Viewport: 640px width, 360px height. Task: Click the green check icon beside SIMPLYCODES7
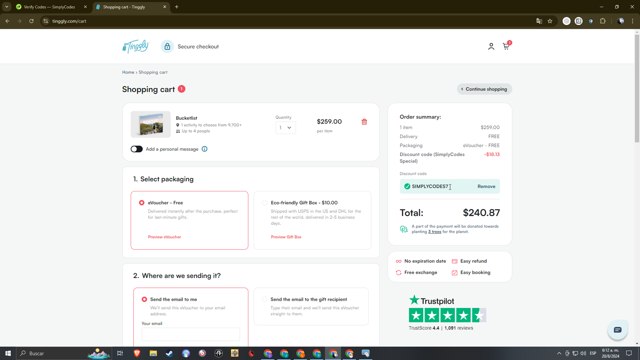(407, 187)
